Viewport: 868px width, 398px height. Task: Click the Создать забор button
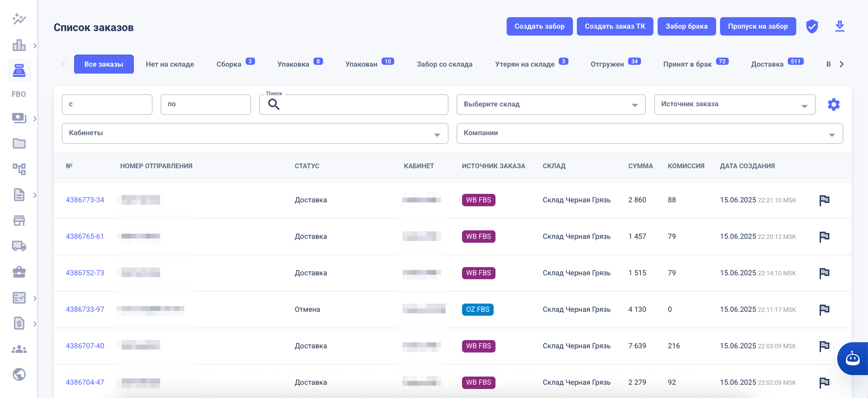pyautogui.click(x=539, y=26)
